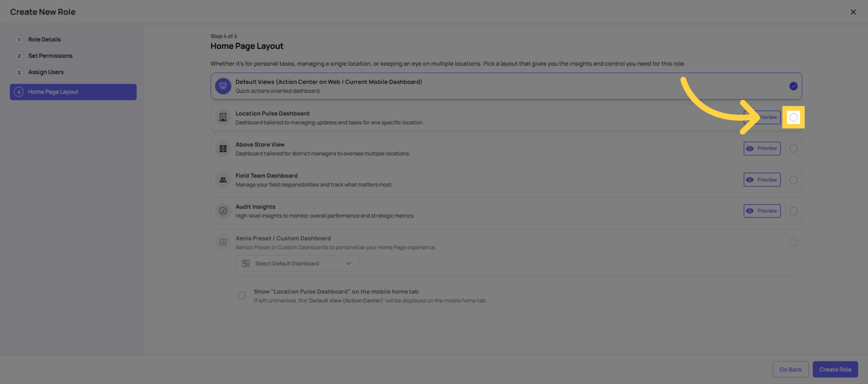Screen dimensions: 868x384
Task: Go to the Set Permissions step
Action: [50, 56]
